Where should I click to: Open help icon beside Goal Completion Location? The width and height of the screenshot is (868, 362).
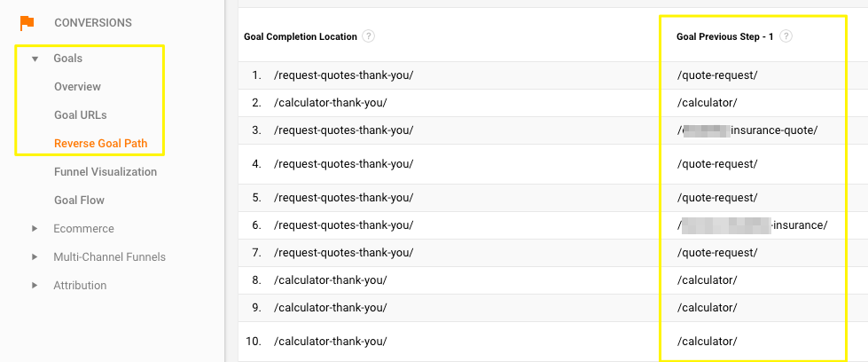coord(368,36)
